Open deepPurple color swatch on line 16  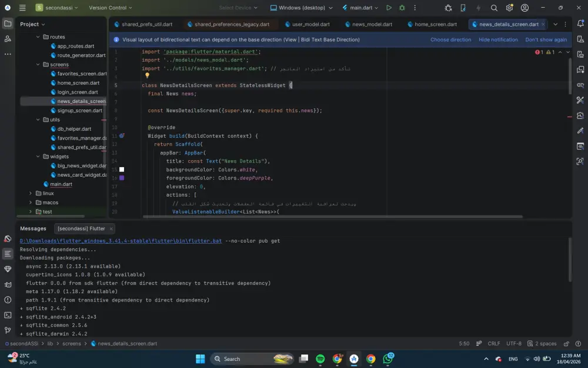(122, 178)
